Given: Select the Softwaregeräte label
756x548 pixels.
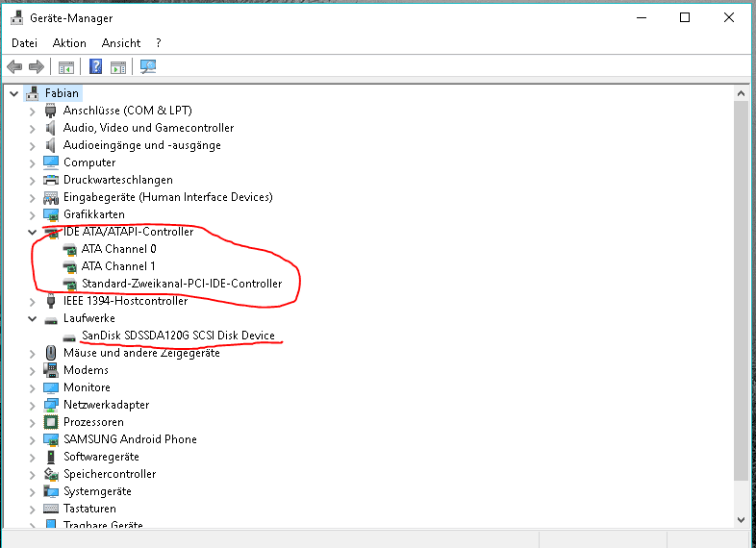Looking at the screenshot, I should click(x=101, y=457).
